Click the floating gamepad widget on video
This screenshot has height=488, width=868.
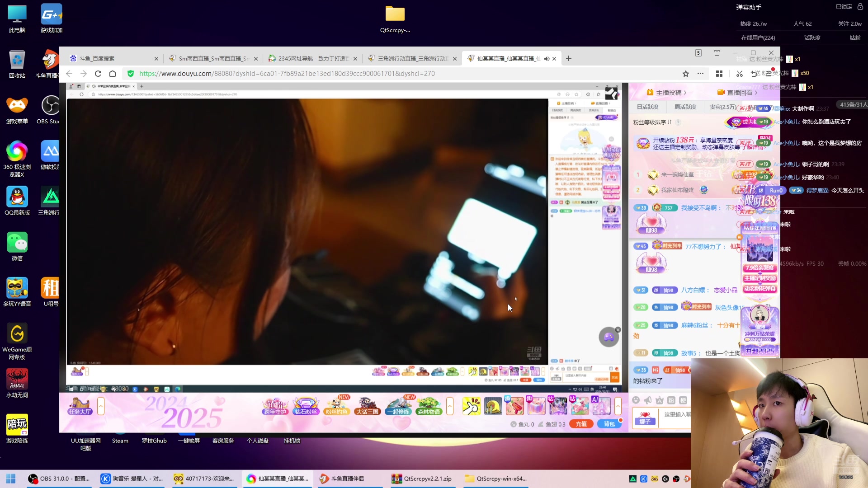pyautogui.click(x=609, y=337)
